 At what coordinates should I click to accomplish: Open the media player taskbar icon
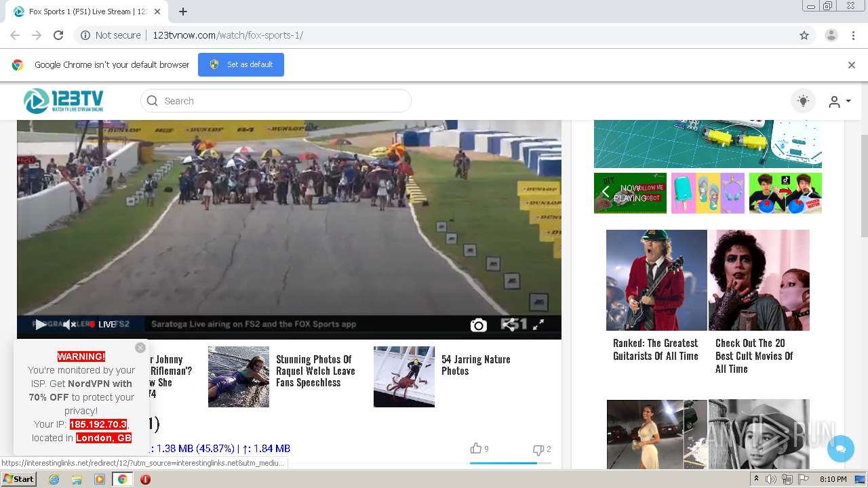[100, 479]
